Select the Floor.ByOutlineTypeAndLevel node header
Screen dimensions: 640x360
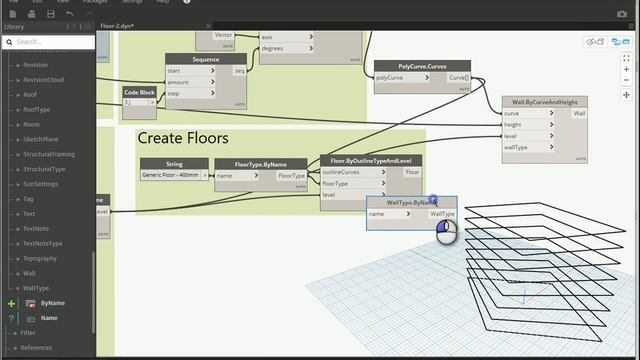pyautogui.click(x=371, y=161)
